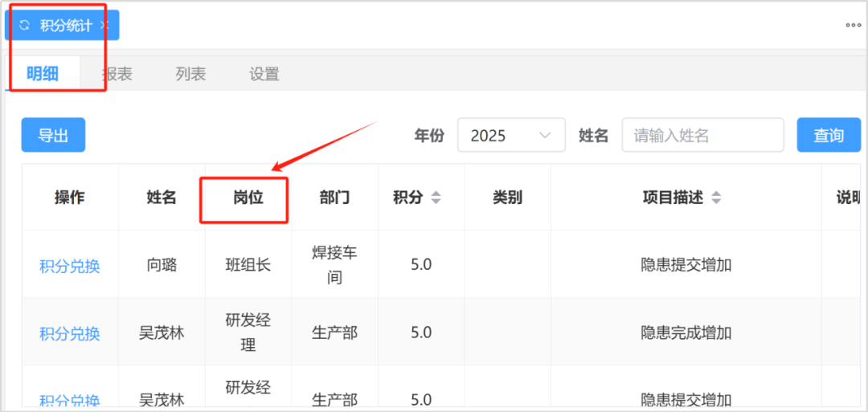Focus the 姓名 search input field

pos(702,135)
